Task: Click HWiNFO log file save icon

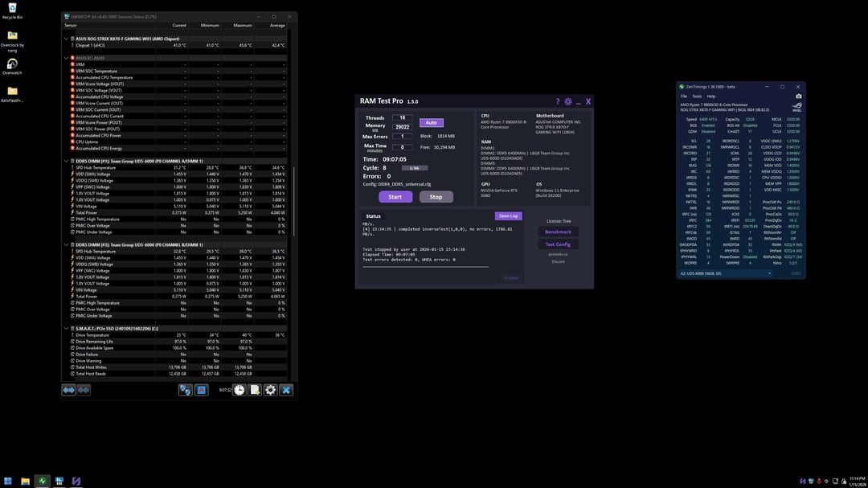Action: (x=255, y=390)
